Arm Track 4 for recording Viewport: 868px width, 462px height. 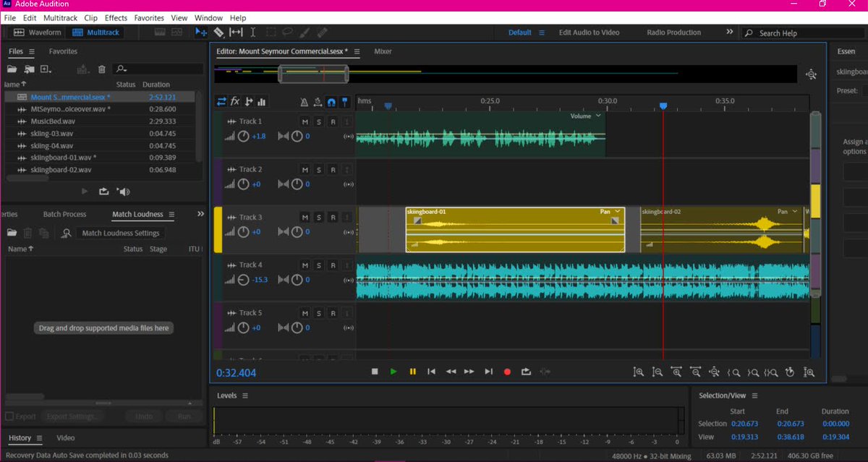click(x=333, y=265)
